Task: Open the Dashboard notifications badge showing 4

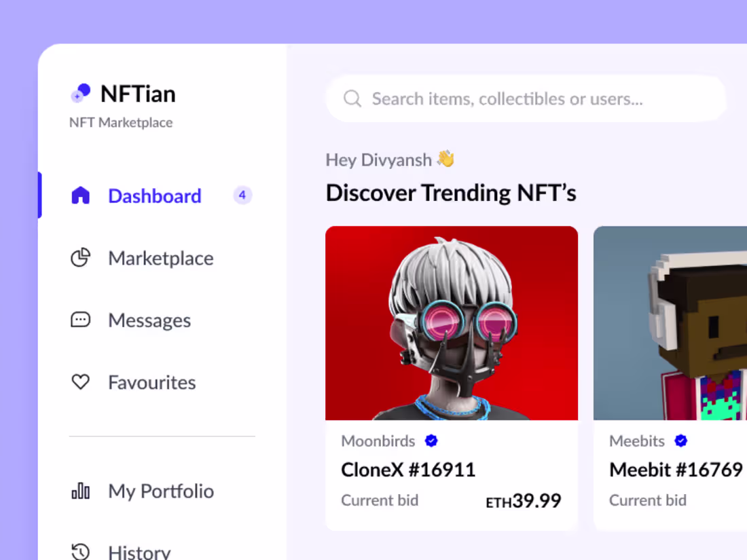Action: 242,195
